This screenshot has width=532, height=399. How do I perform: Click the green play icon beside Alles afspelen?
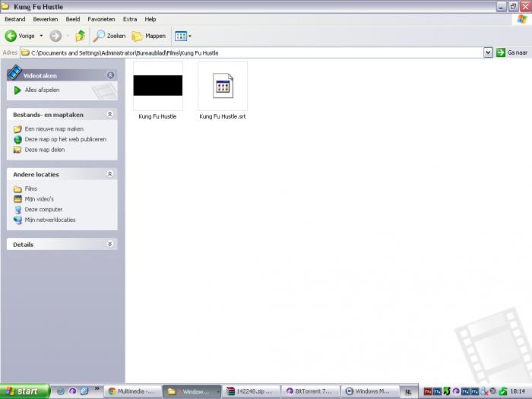coord(17,90)
